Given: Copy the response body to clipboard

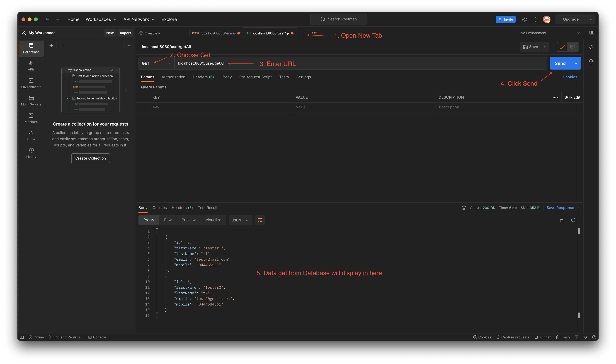Looking at the screenshot, I should (561, 220).
